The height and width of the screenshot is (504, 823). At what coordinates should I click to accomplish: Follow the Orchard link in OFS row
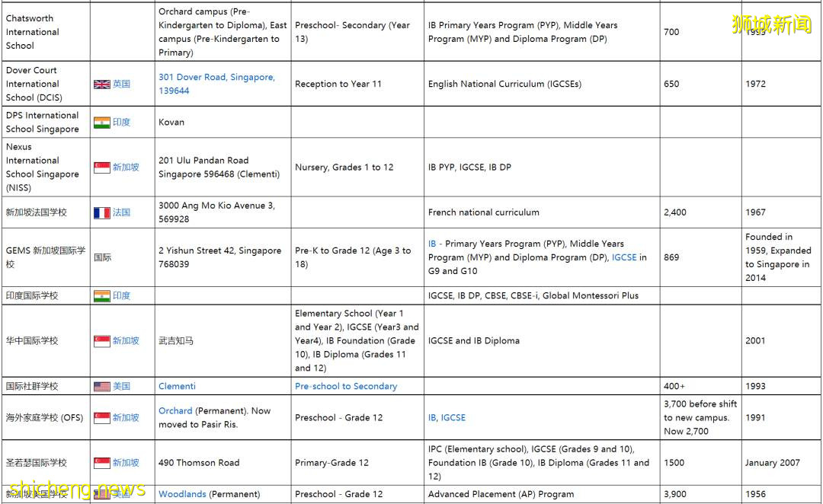(175, 411)
